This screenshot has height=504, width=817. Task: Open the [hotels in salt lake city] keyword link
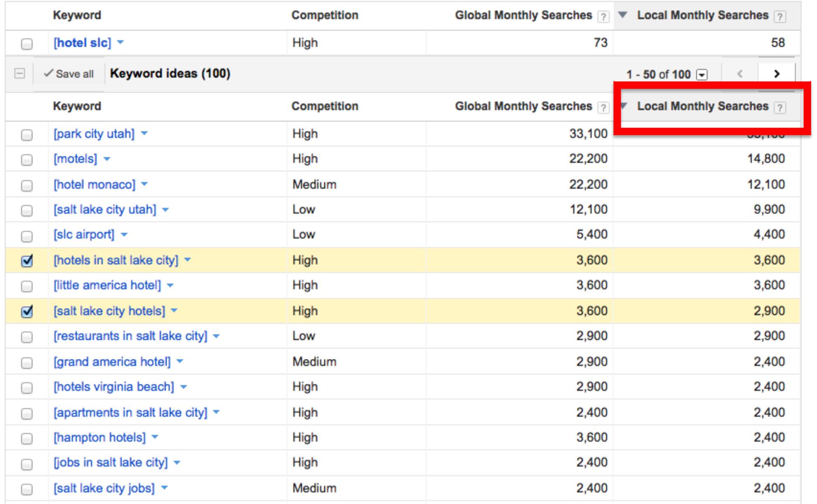tap(116, 260)
